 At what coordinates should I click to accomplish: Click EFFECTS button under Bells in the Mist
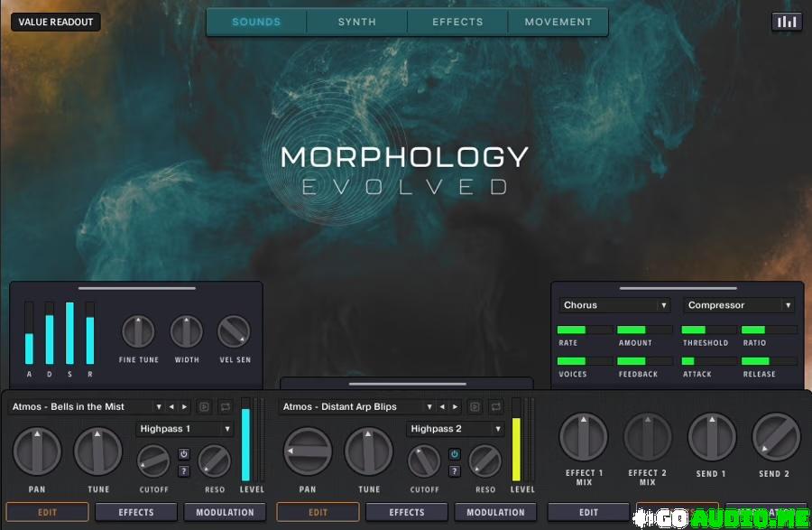coord(136,513)
